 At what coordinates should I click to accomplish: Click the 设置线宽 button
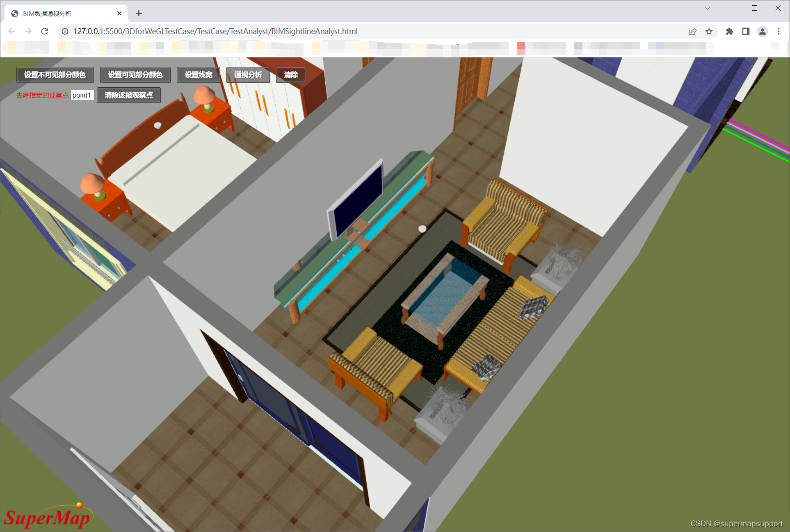(x=199, y=75)
